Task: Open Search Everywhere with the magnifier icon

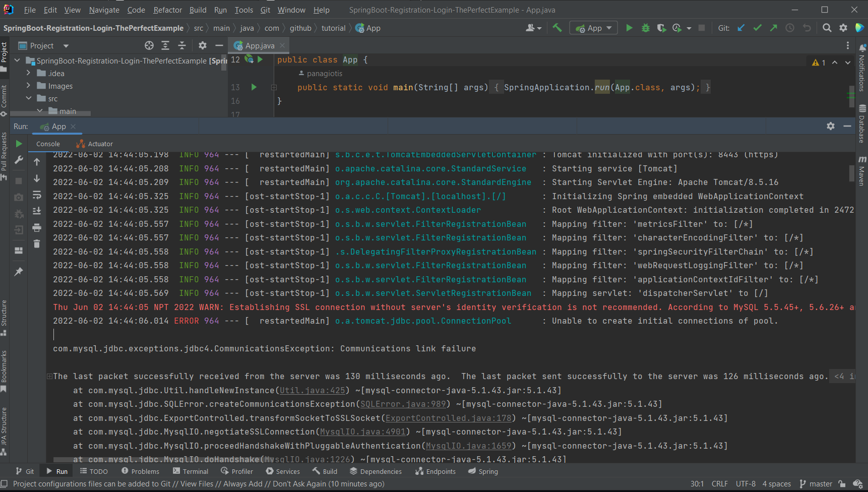Action: pyautogui.click(x=827, y=28)
